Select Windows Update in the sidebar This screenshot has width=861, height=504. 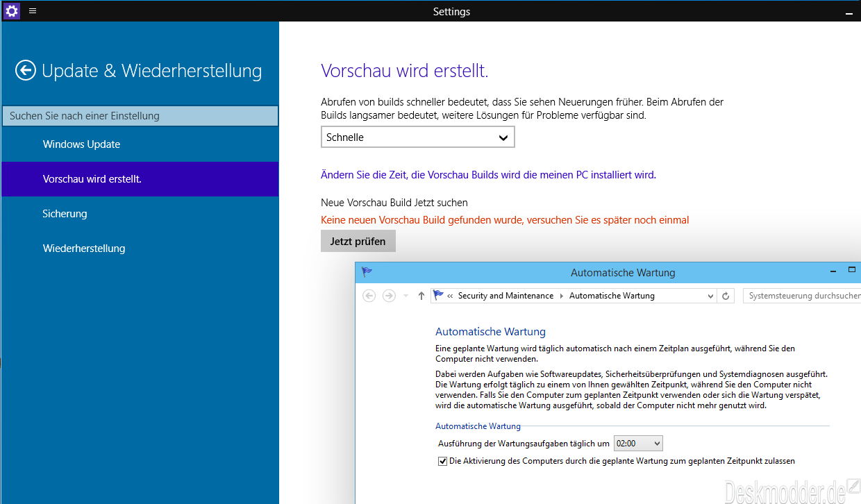140,144
